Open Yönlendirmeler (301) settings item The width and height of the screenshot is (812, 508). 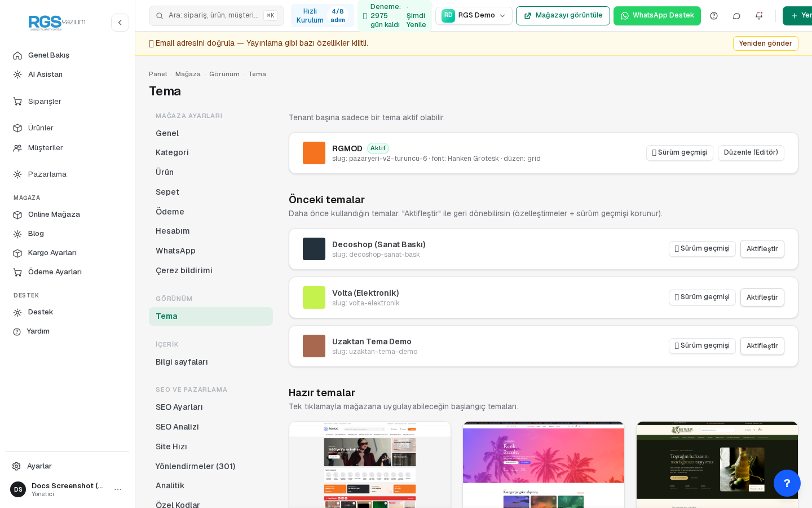[211, 466]
